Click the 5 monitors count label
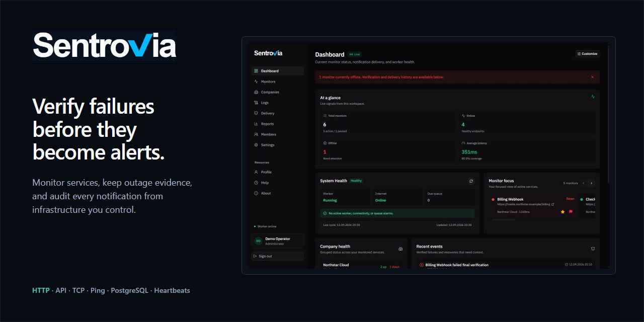Image resolution: width=644 pixels, height=322 pixels. tap(571, 183)
